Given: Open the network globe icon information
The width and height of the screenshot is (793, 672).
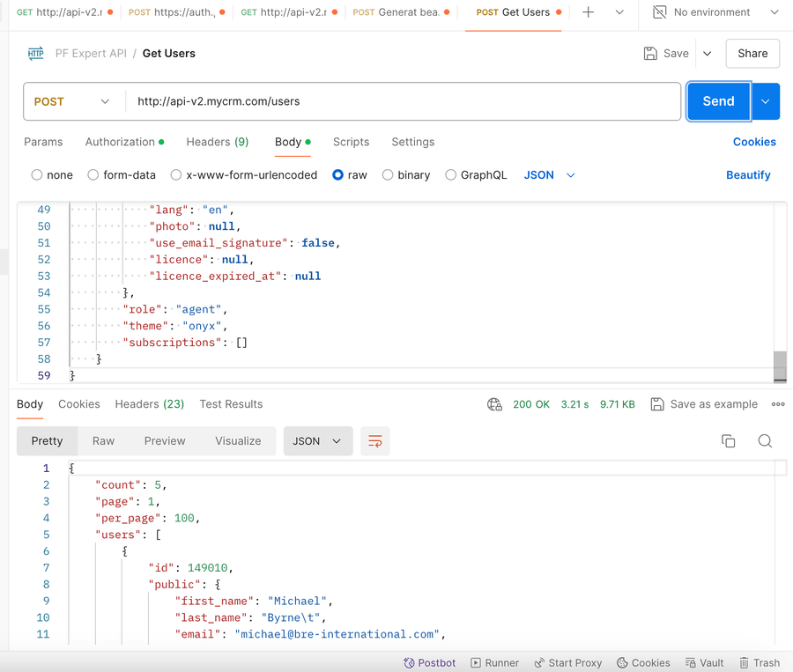Looking at the screenshot, I should (494, 404).
